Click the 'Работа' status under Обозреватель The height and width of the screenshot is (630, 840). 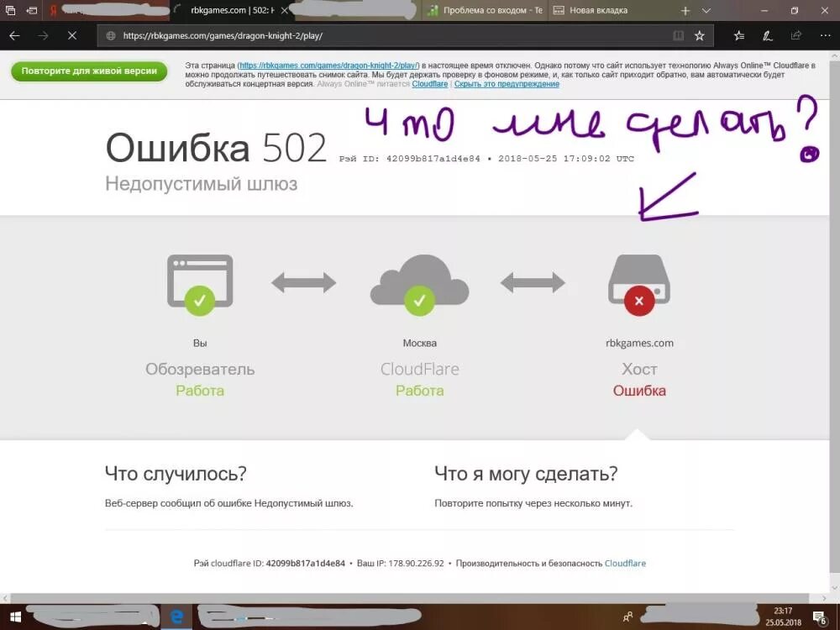pyautogui.click(x=200, y=391)
